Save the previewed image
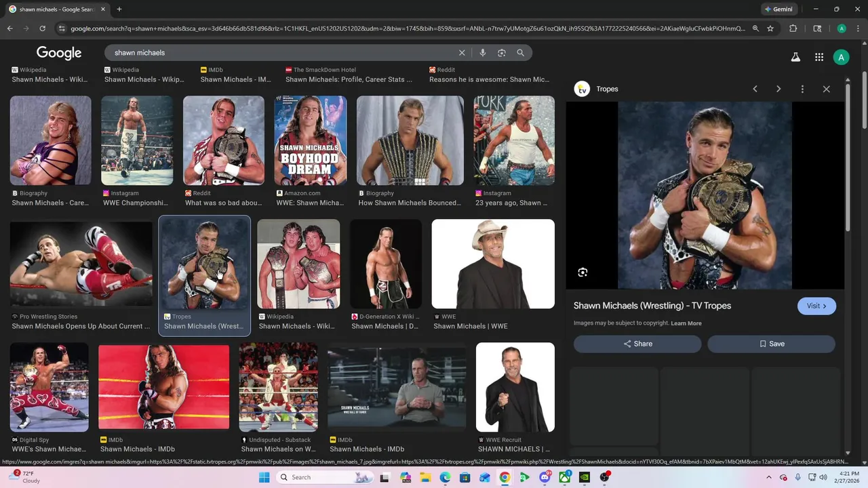868x488 pixels. [x=771, y=344]
